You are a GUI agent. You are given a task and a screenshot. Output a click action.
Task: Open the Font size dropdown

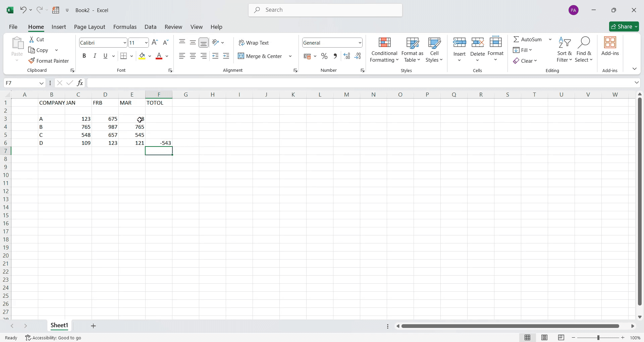[x=146, y=43]
